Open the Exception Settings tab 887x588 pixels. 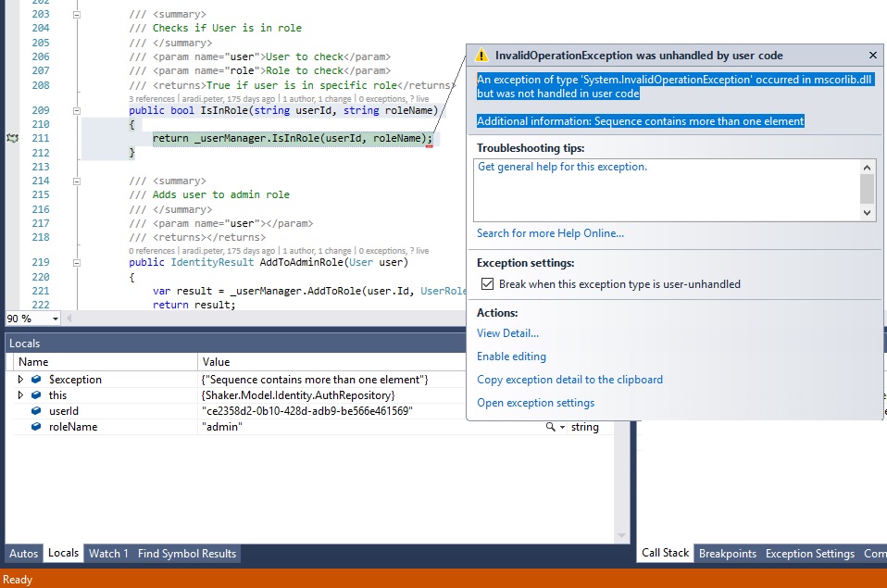tap(810, 554)
